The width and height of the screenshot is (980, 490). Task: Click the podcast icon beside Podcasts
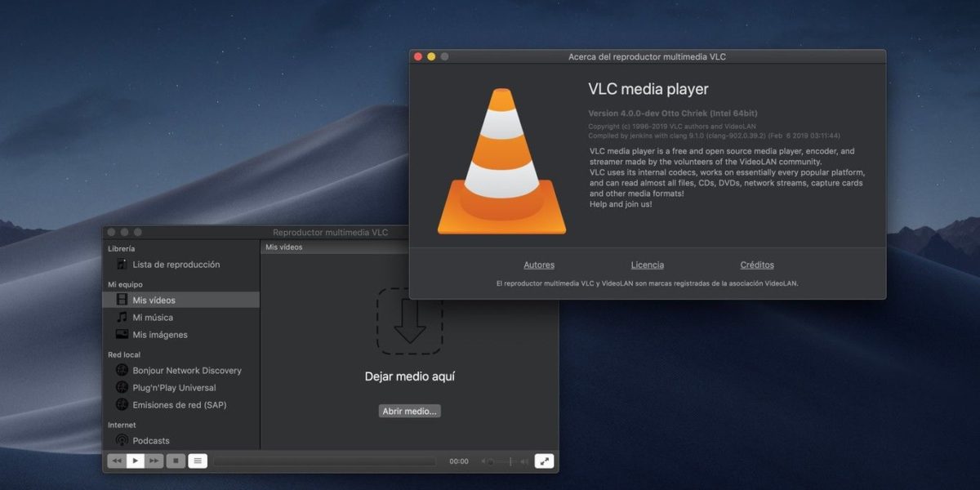click(x=122, y=441)
